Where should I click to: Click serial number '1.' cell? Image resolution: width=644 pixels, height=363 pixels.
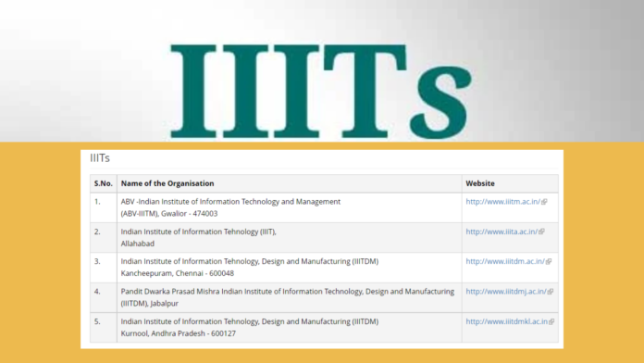104,207
